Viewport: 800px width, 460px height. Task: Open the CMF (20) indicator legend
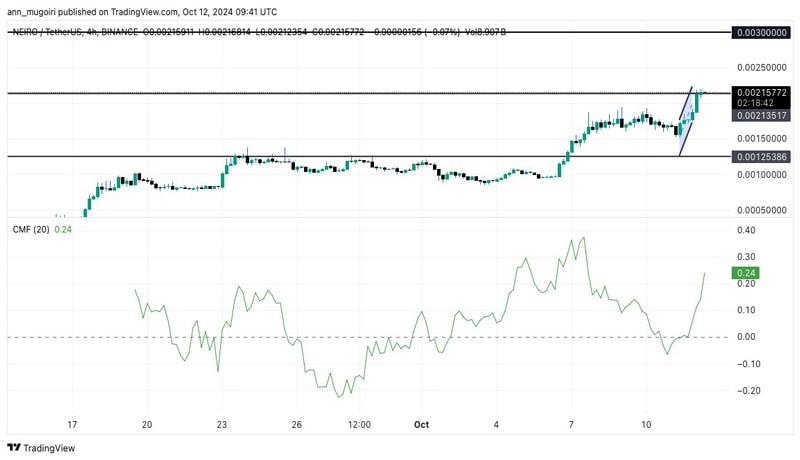point(32,229)
